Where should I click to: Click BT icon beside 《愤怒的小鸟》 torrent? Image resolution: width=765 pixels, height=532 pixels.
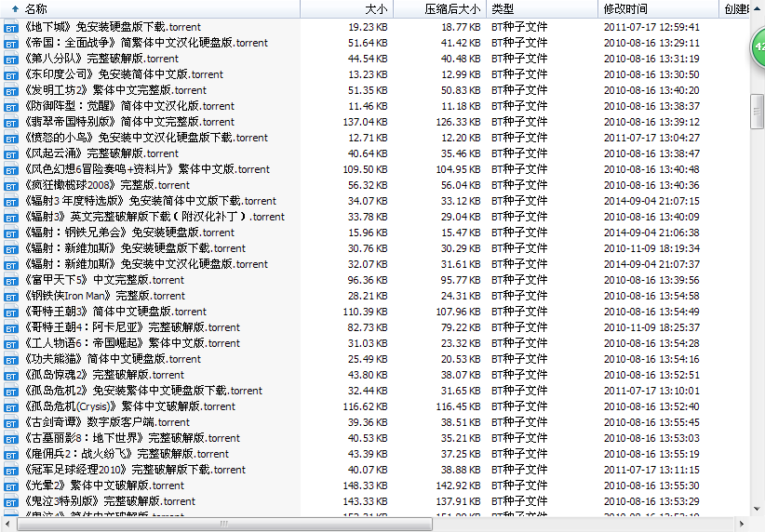tap(11, 138)
